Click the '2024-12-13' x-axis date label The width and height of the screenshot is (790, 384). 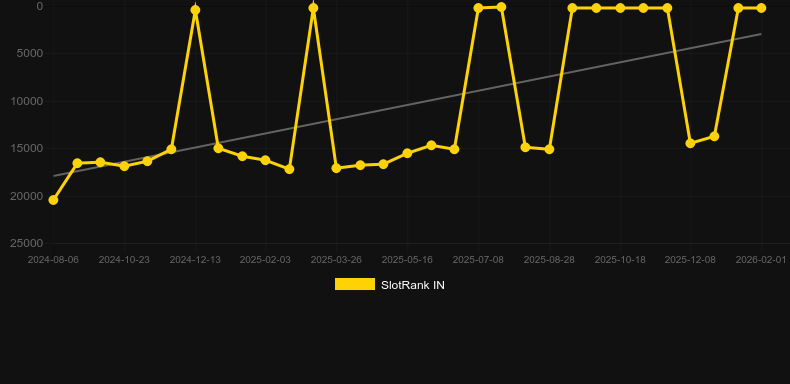(x=195, y=260)
